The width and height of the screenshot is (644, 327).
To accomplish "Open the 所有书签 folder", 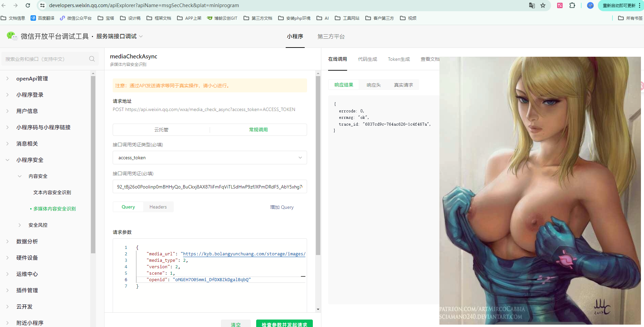I will (630, 18).
